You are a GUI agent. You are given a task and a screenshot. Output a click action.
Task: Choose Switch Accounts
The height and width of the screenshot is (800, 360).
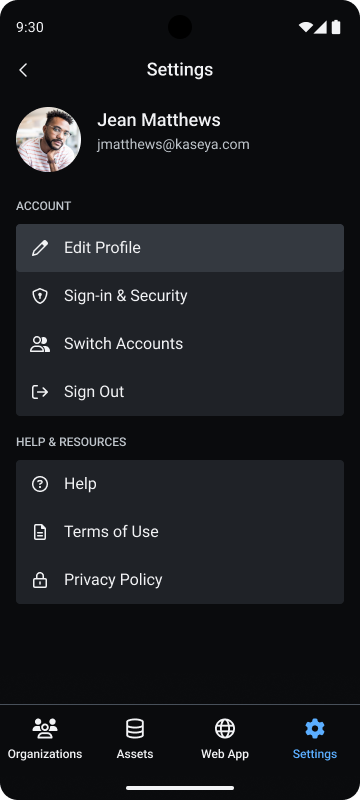(180, 344)
